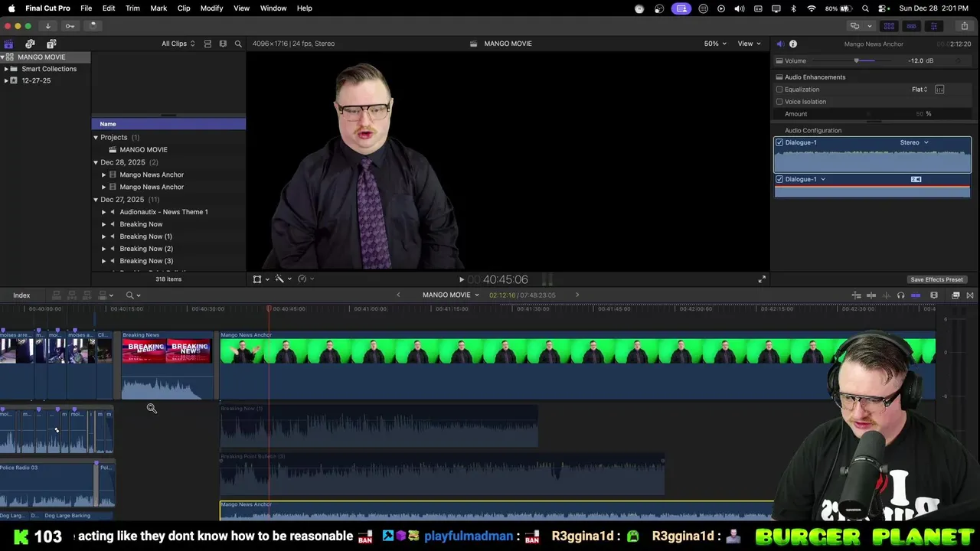
Task: Collapse the Dec 27, 2025 group
Action: click(96, 200)
